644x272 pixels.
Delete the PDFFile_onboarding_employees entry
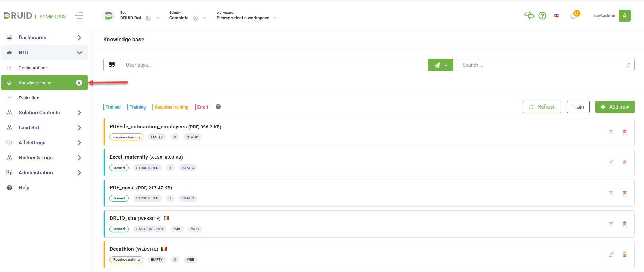[625, 132]
